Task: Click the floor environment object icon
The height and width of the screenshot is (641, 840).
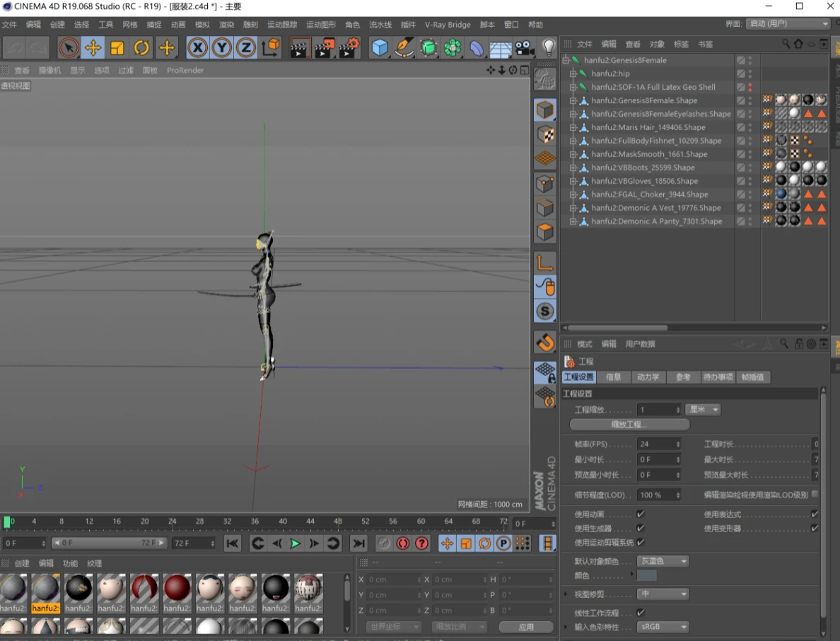Action: 501,48
